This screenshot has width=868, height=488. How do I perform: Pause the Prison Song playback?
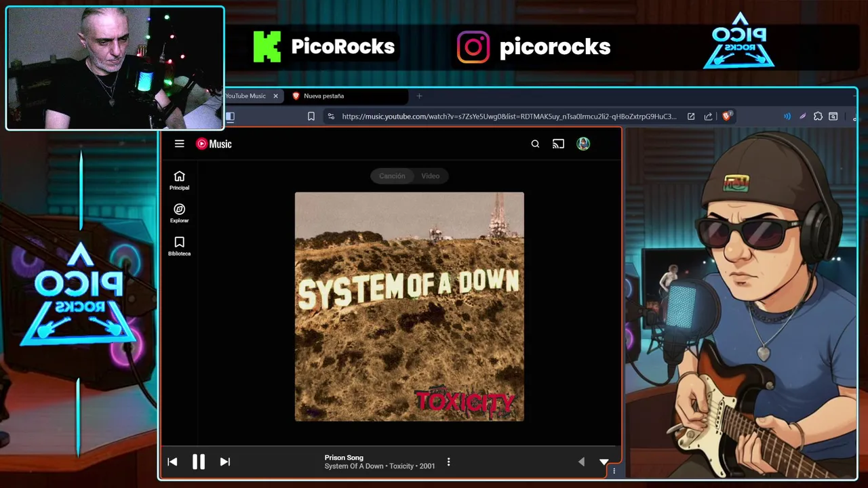198,462
